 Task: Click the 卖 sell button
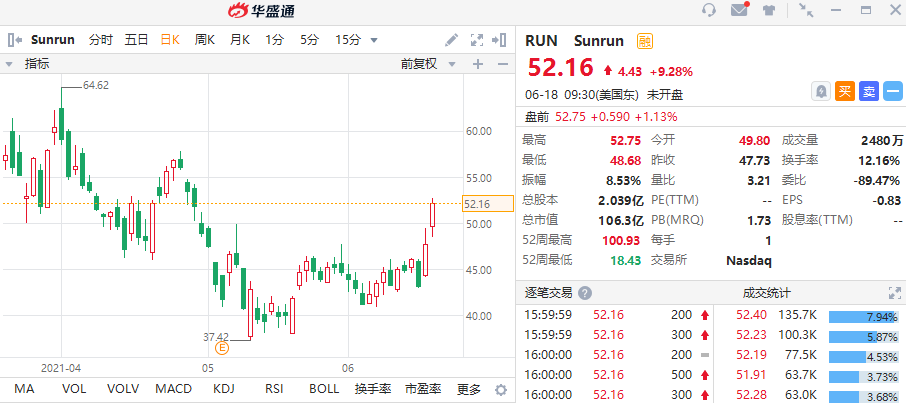(x=869, y=91)
